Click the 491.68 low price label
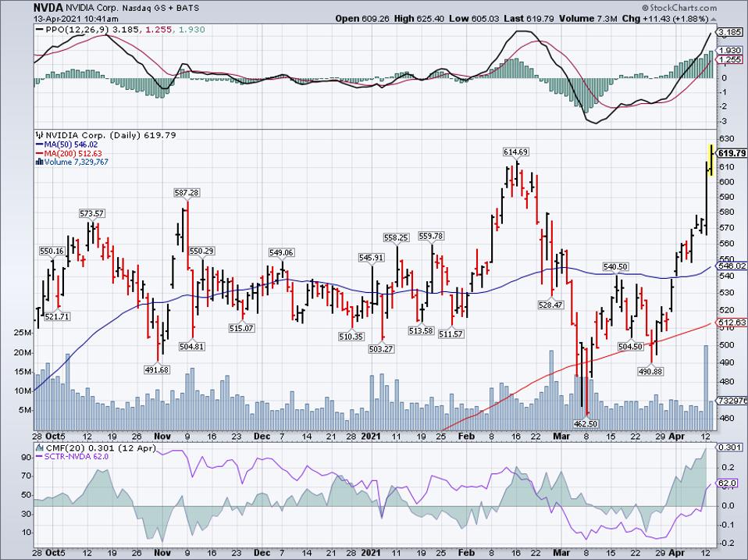 [x=156, y=369]
